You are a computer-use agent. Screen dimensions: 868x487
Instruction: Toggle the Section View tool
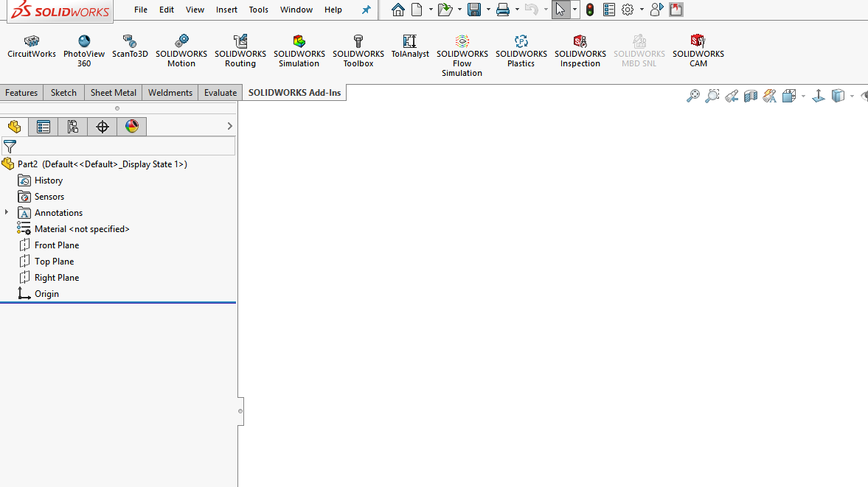[x=751, y=97]
